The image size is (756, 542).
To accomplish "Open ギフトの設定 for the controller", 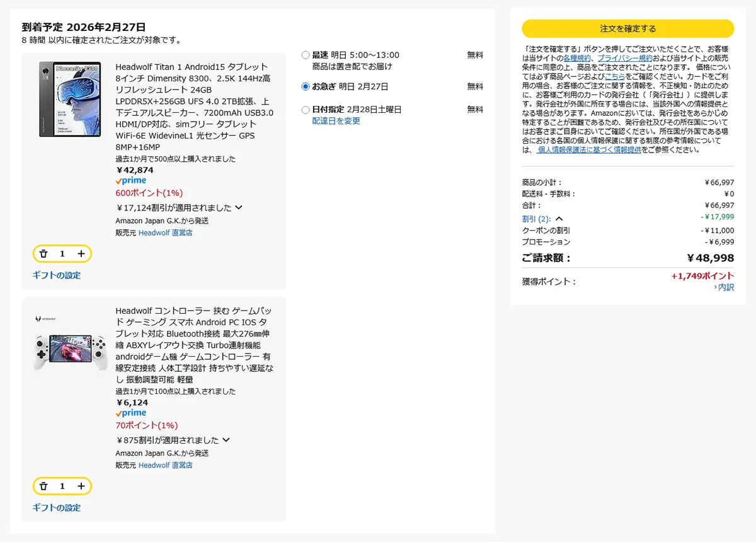I will 57,508.
